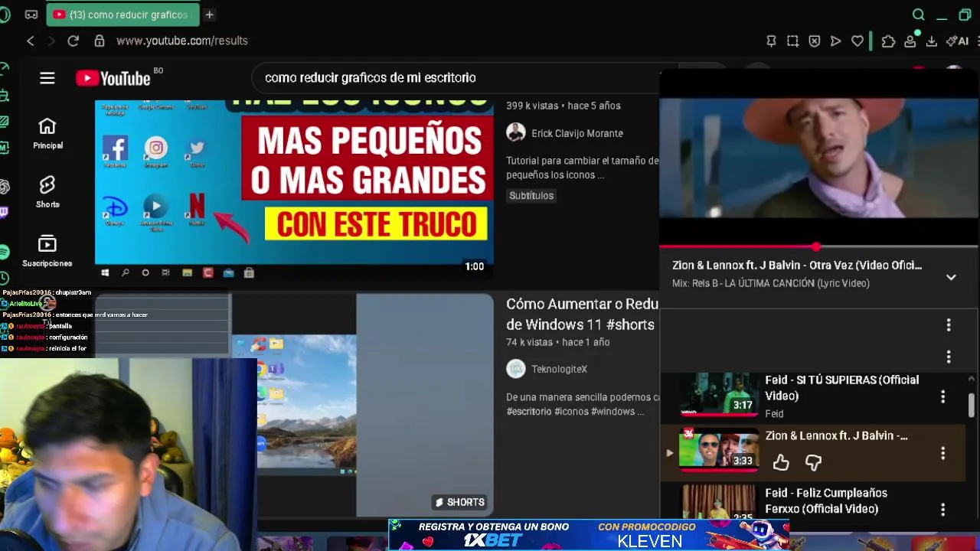Click the miniplayer red progress scrubber

pyautogui.click(x=816, y=246)
